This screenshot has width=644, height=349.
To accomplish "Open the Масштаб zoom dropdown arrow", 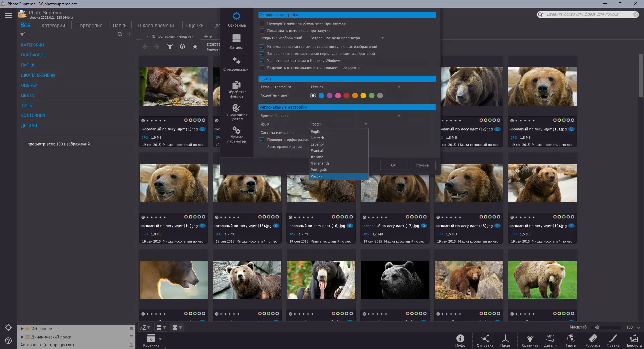I will [639, 328].
